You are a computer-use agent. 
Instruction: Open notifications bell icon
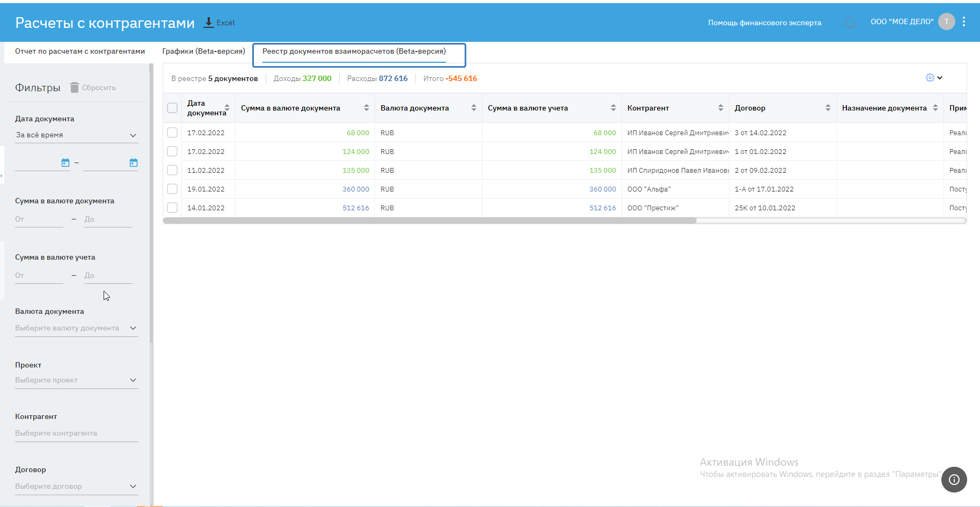coord(850,23)
